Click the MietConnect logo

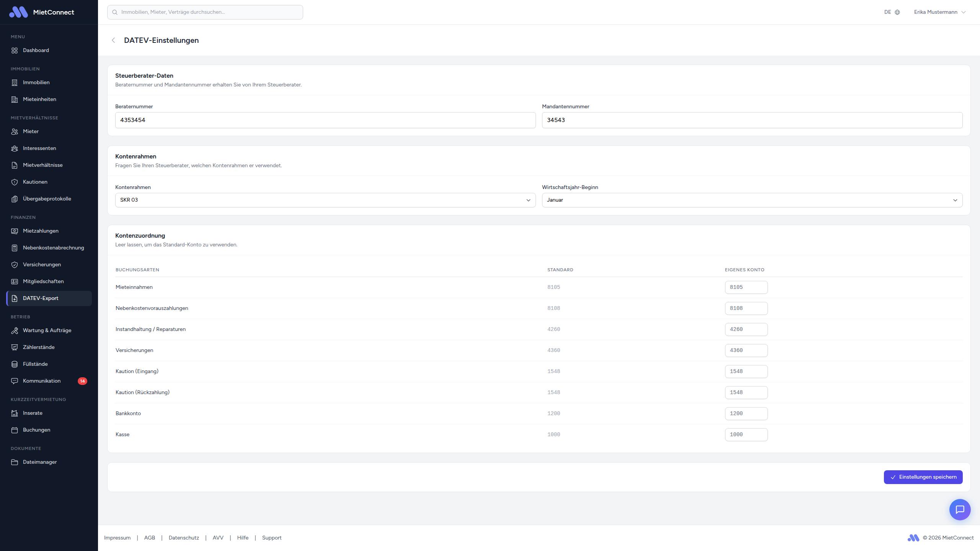pos(18,12)
